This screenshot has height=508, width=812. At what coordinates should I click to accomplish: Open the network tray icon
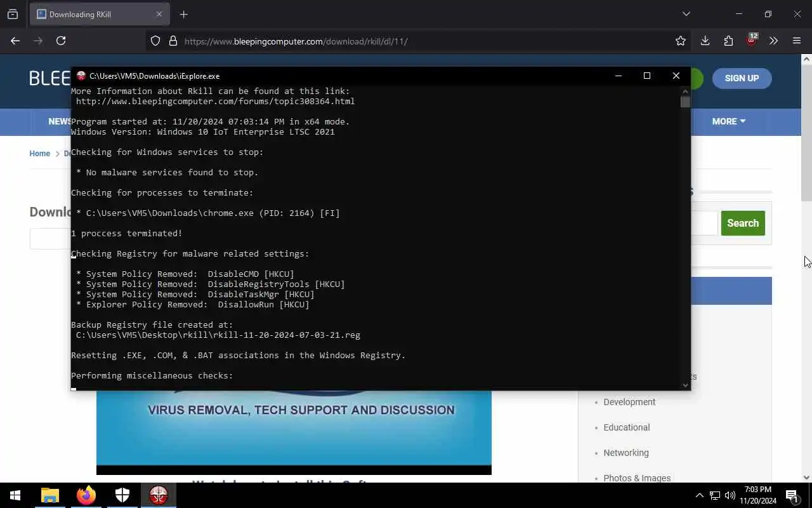point(715,495)
